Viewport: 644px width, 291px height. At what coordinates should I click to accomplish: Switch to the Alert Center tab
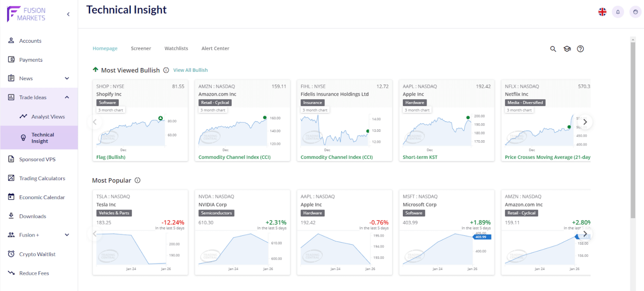[x=215, y=48]
